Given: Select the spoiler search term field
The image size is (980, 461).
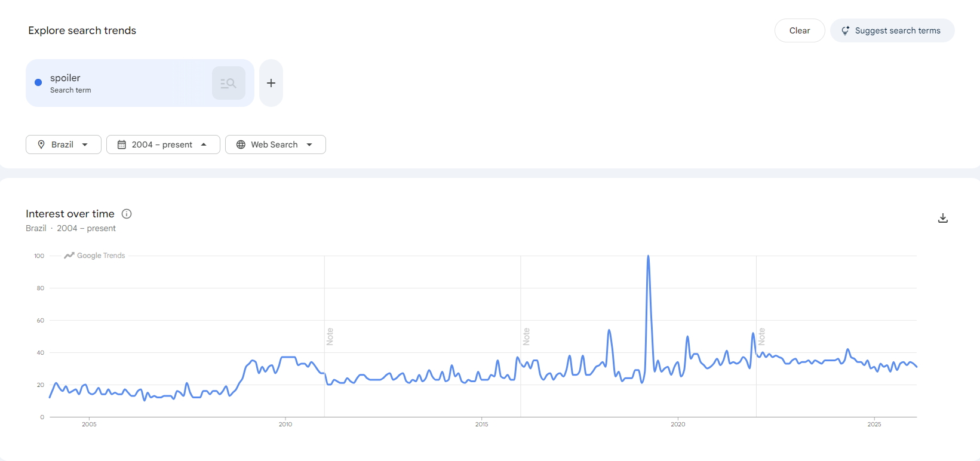Looking at the screenshot, I should [119, 83].
